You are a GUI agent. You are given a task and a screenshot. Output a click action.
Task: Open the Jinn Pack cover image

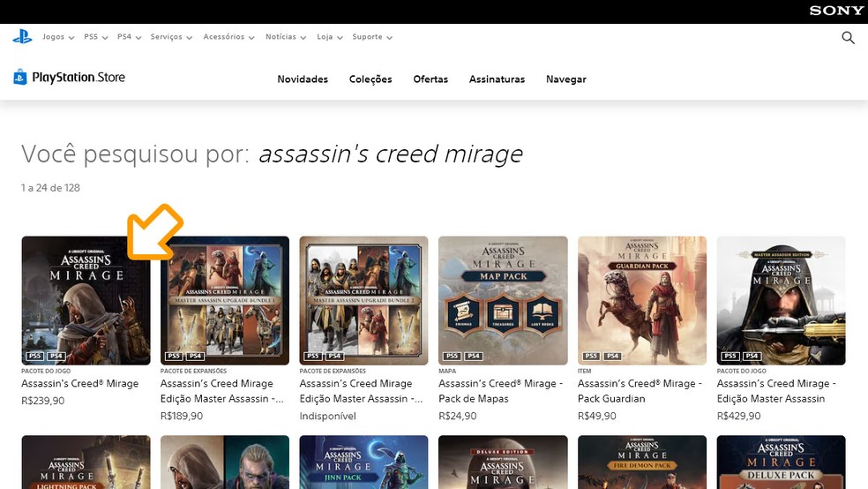click(x=363, y=462)
